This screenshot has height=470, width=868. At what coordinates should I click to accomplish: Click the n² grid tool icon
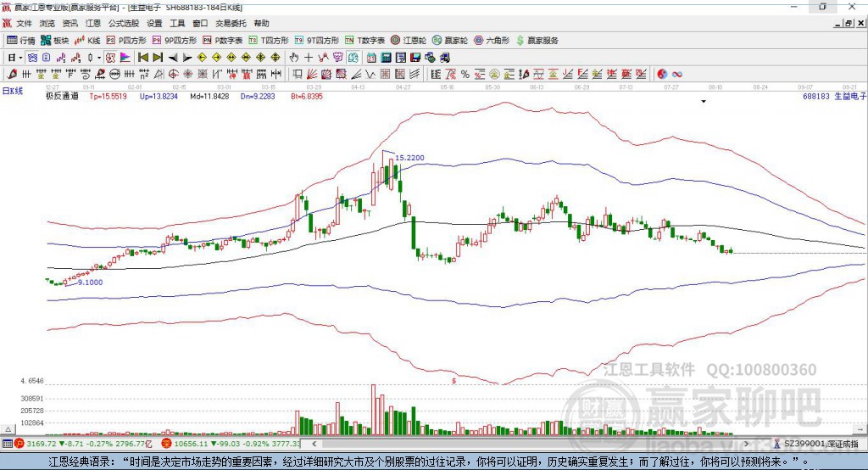point(144,74)
